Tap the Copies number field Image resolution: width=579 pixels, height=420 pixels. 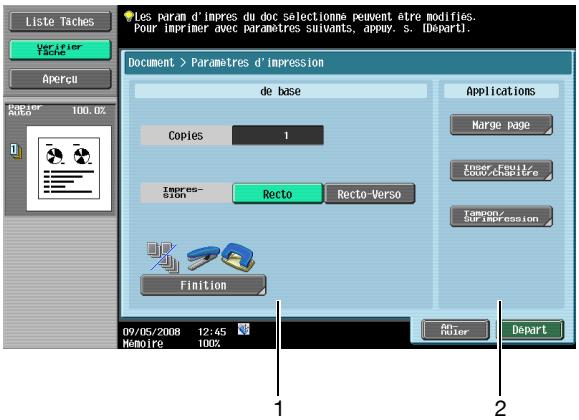tap(278, 135)
